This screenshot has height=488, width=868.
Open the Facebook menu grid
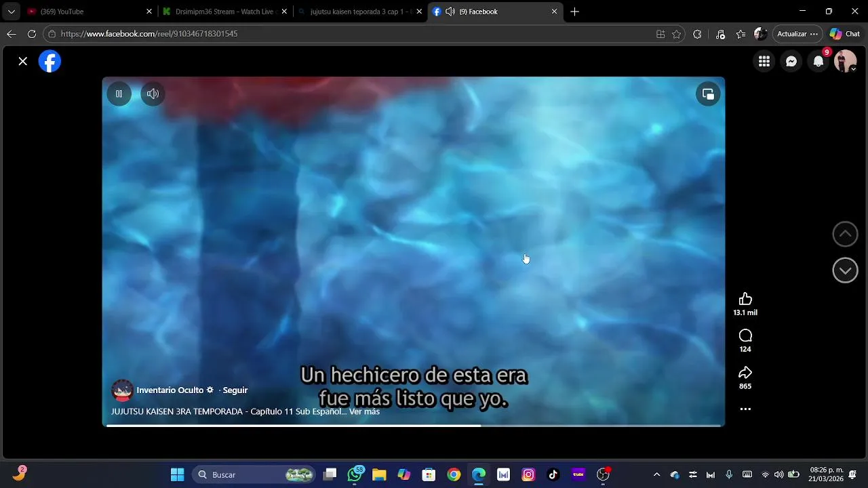[764, 61]
